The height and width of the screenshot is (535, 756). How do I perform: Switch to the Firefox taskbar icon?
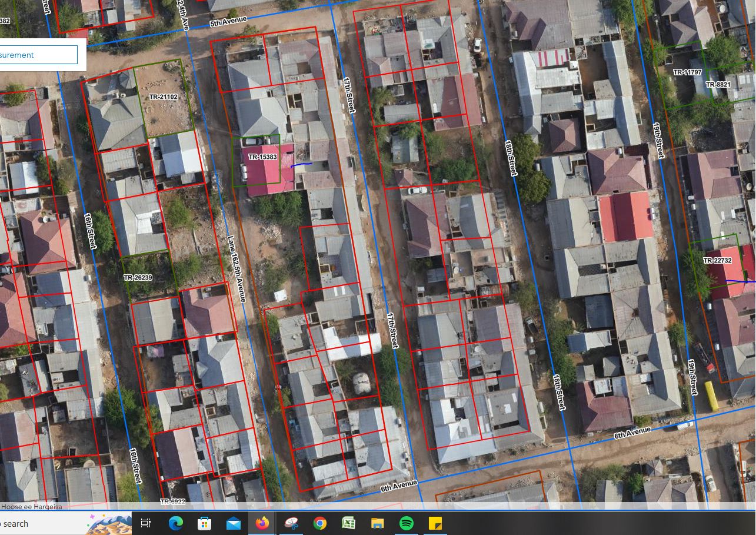pos(262,523)
